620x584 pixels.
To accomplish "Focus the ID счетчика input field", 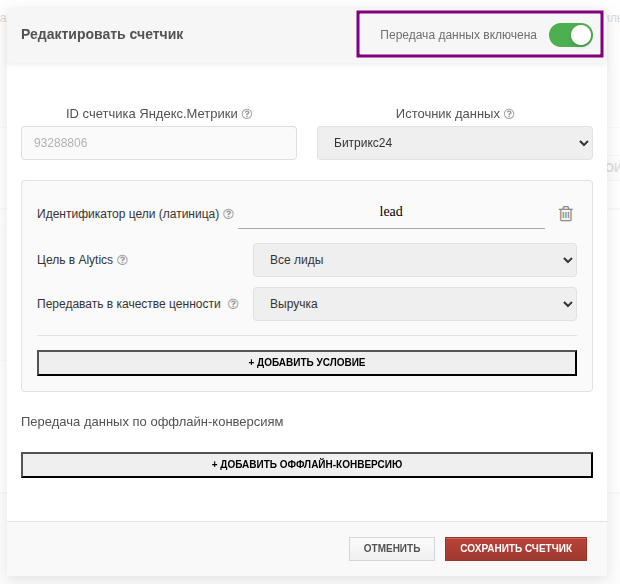I will click(x=159, y=143).
